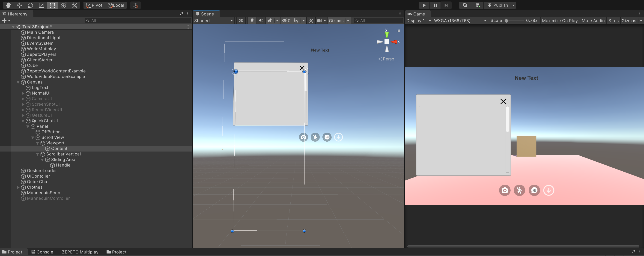Image resolution: width=644 pixels, height=256 pixels.
Task: Adjust the Game view Scale slider
Action: click(x=507, y=21)
